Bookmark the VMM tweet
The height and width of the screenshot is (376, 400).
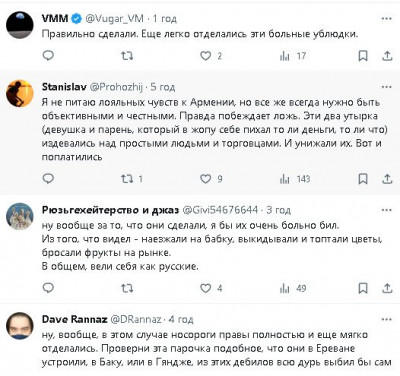[x=363, y=56]
